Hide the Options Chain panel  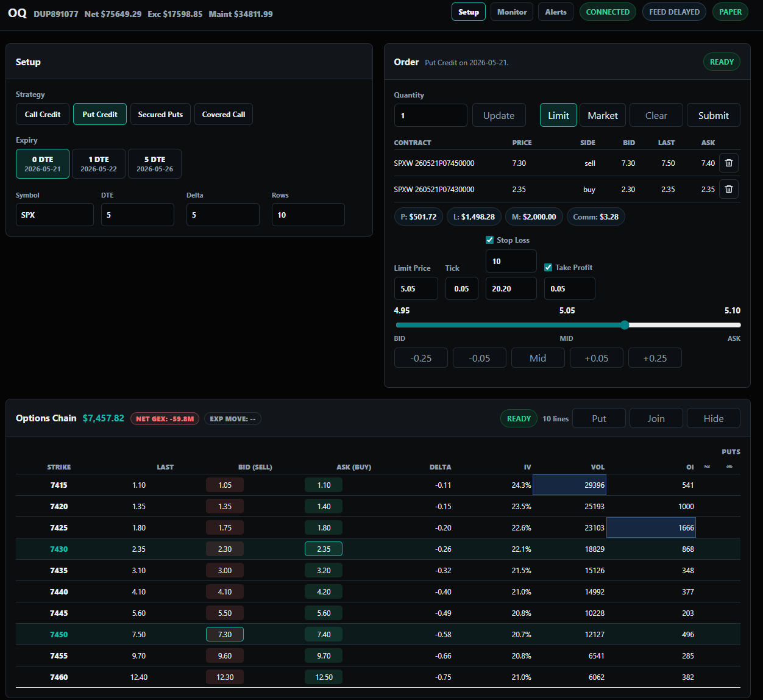pyautogui.click(x=714, y=418)
